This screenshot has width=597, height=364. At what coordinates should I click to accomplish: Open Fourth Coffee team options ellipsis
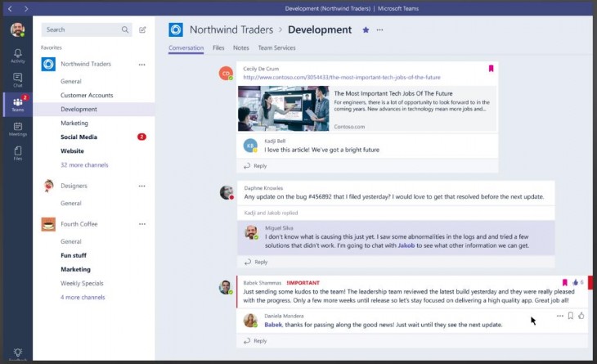(142, 224)
